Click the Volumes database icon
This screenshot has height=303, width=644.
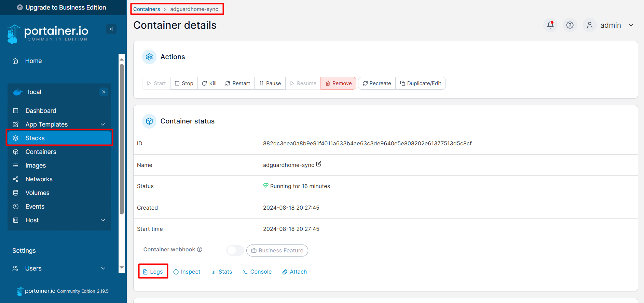(16, 193)
